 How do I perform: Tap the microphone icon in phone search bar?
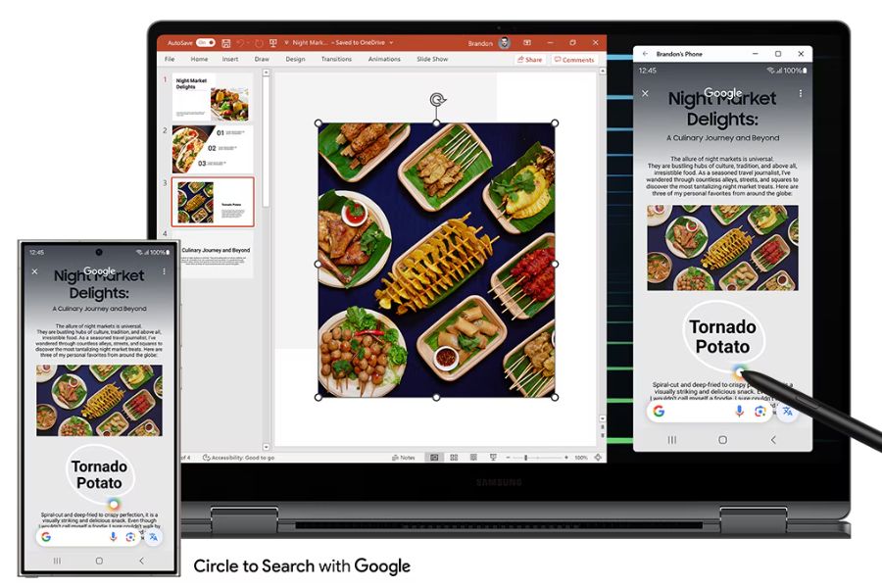740,412
